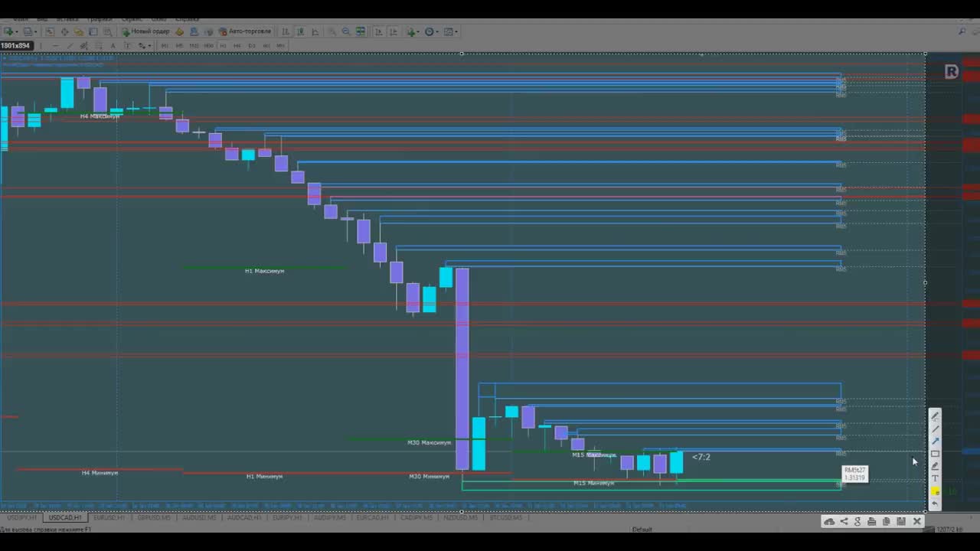980x551 pixels.
Task: Click the '<7:2' chart label
Action: 701,457
